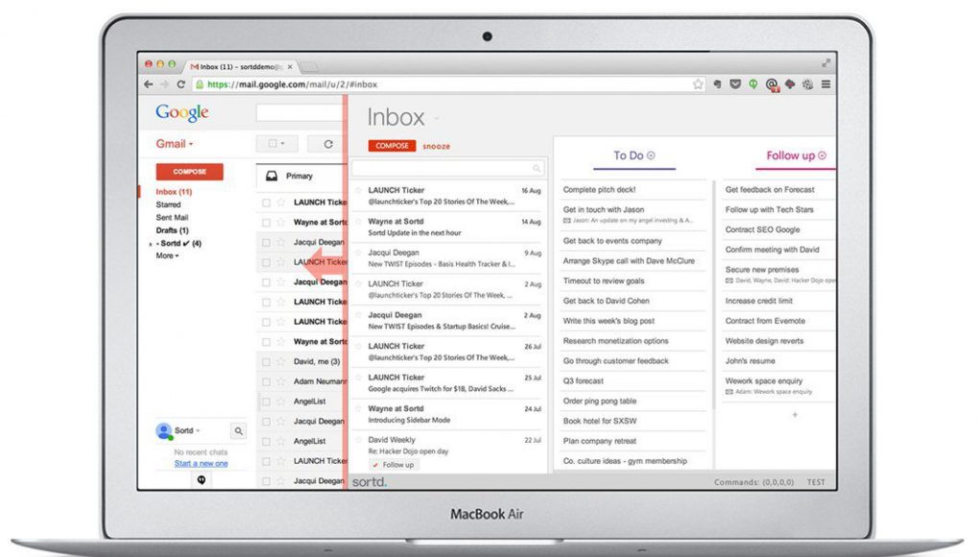Select the Inbox (11) browser tab
Image resolution: width=980 pixels, height=557 pixels.
pyautogui.click(x=241, y=66)
